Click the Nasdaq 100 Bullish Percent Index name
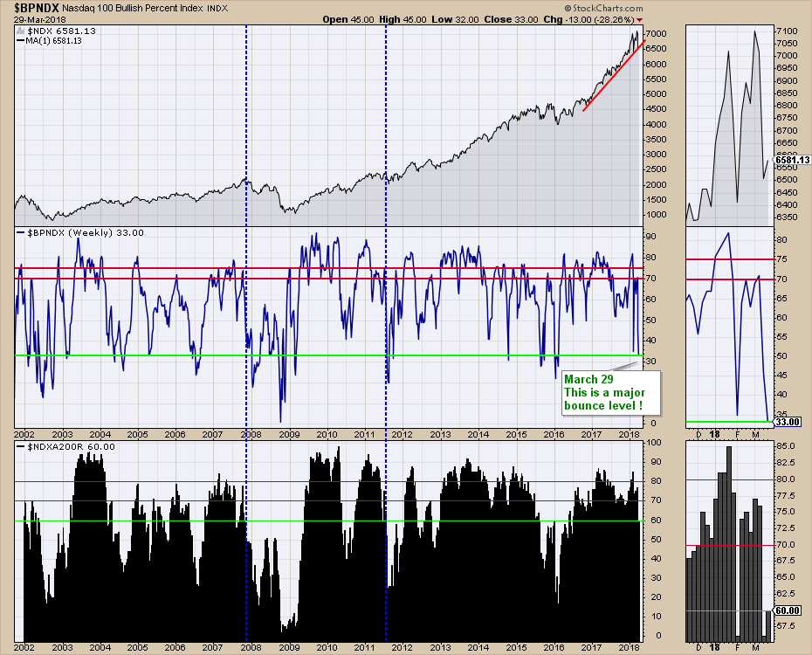The width and height of the screenshot is (812, 655). coord(133,8)
